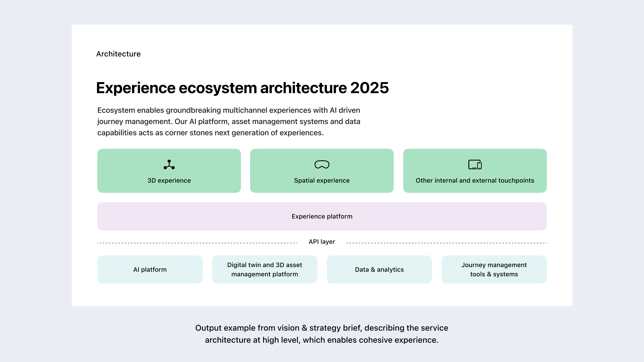Click the Experience platform bar
This screenshot has width=644, height=362.
322,216
